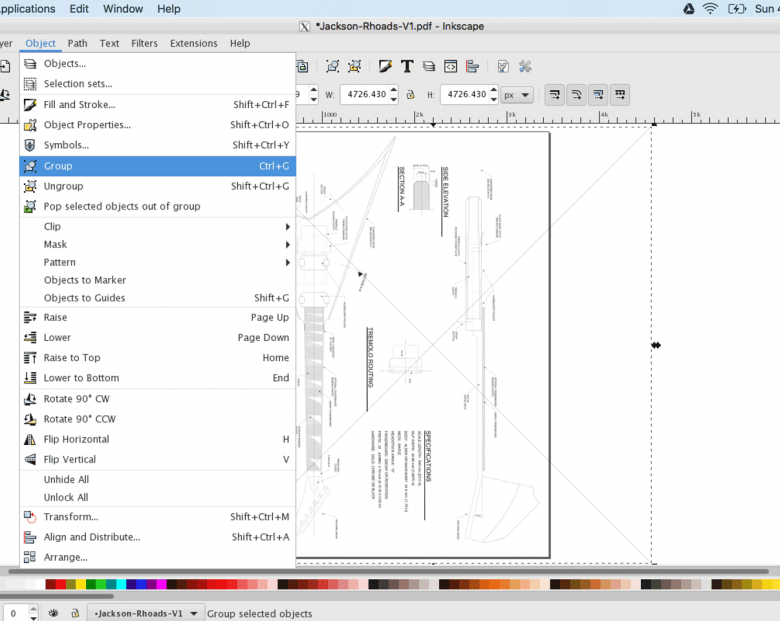Open the Fill and Stroke toolbar icon
The width and height of the screenshot is (780, 621).
[x=385, y=67]
